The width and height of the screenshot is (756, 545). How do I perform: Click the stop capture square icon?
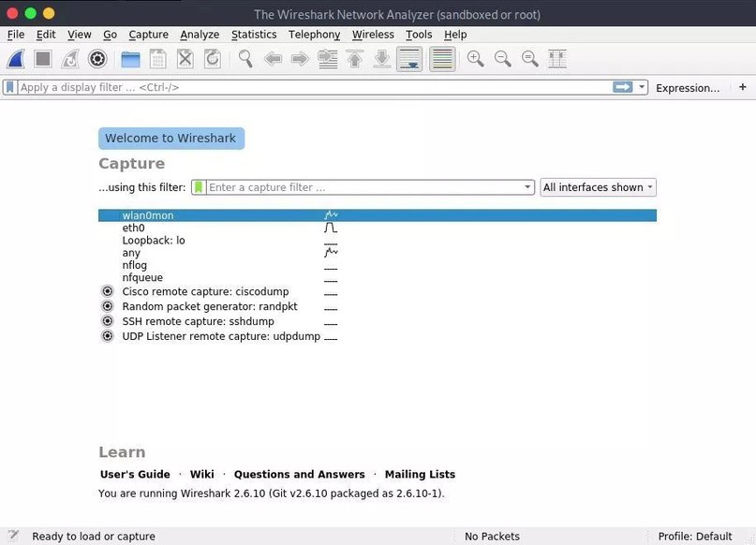point(43,59)
